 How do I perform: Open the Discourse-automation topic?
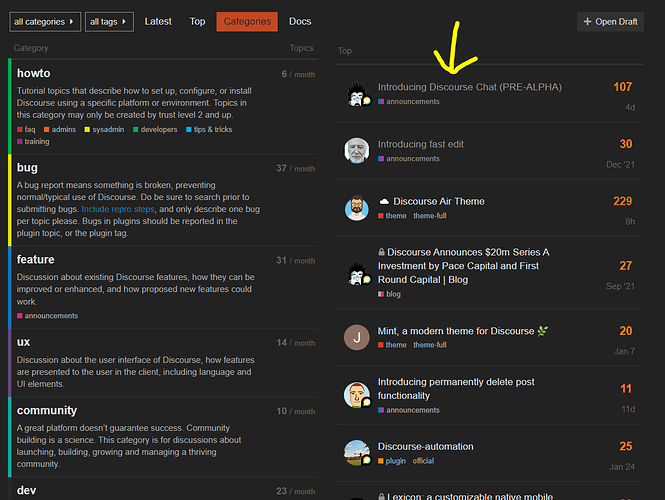425,447
